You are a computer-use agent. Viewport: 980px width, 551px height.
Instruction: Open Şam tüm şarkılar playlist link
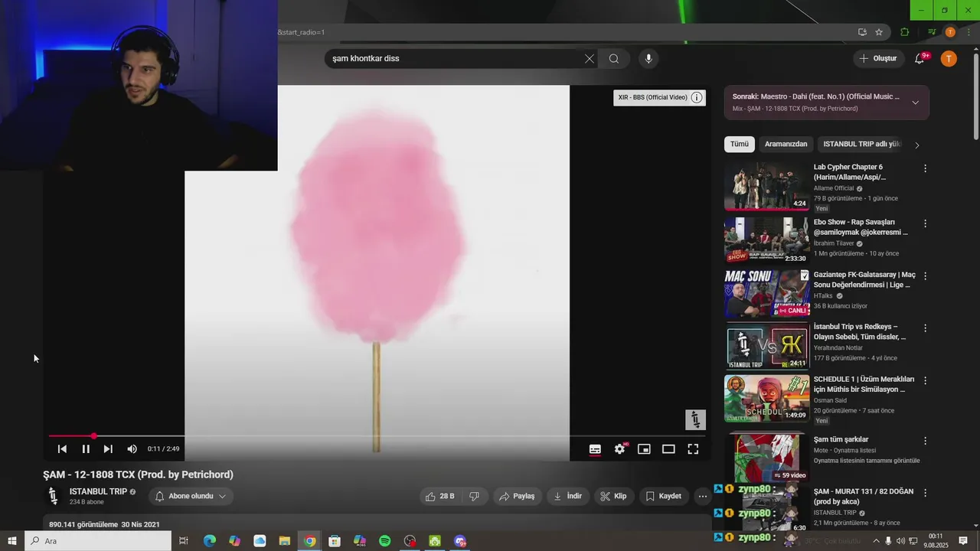[x=841, y=439]
